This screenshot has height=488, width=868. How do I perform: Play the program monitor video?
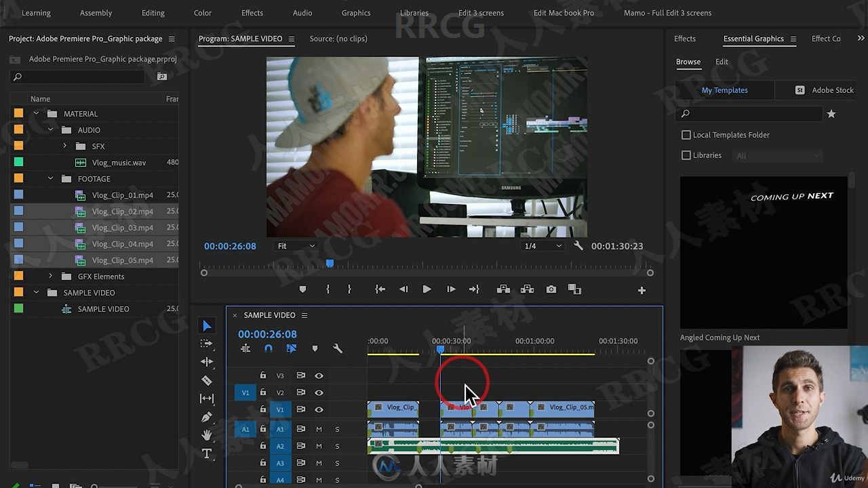pyautogui.click(x=427, y=289)
